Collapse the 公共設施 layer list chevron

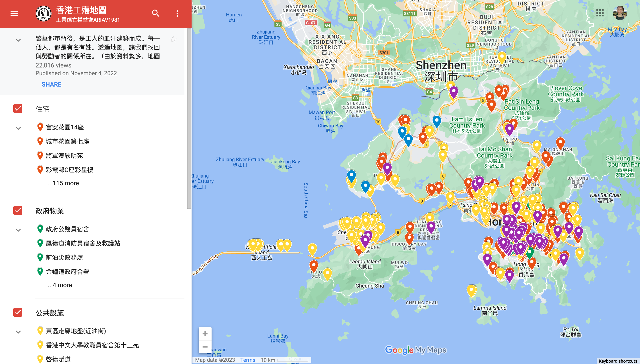click(x=18, y=332)
